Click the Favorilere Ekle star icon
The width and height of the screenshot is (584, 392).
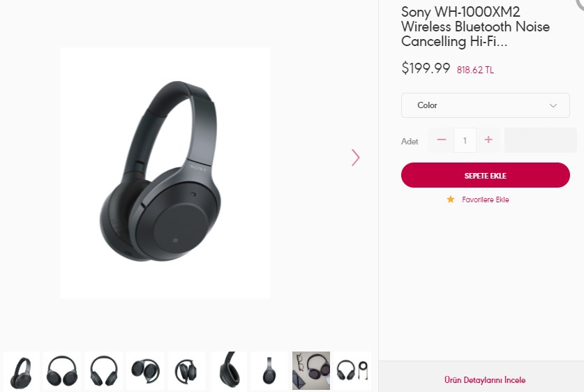tap(451, 199)
